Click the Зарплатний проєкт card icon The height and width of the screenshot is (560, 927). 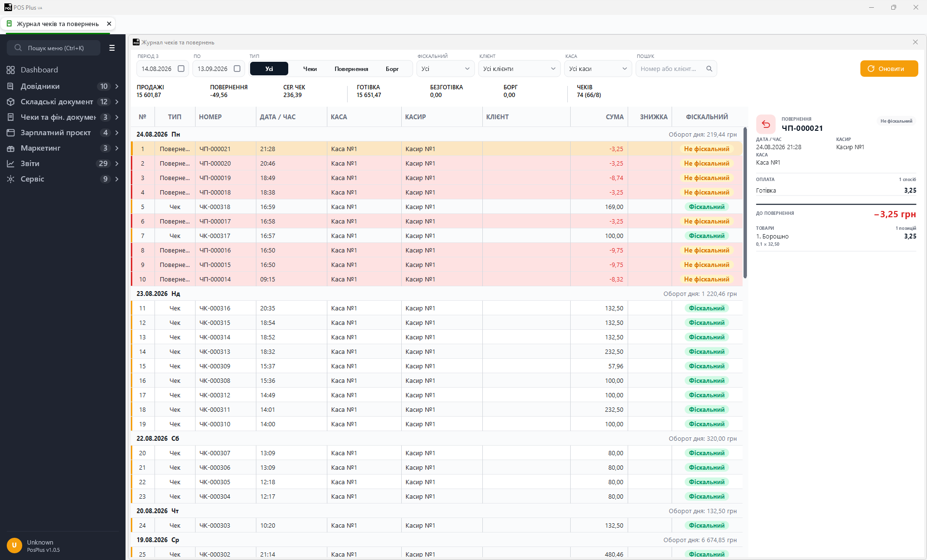(11, 133)
